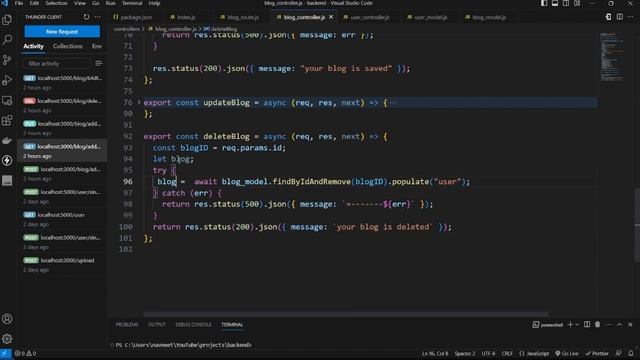Open changes icon in editor toolbar
Screen dimensions: 640x360
pos(608,17)
